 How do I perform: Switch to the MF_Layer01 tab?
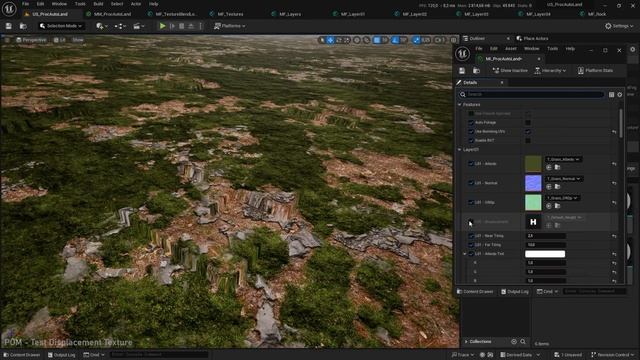[x=353, y=14]
